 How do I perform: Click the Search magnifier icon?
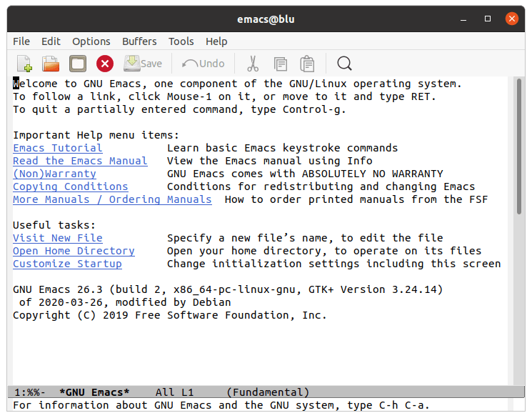pyautogui.click(x=344, y=64)
